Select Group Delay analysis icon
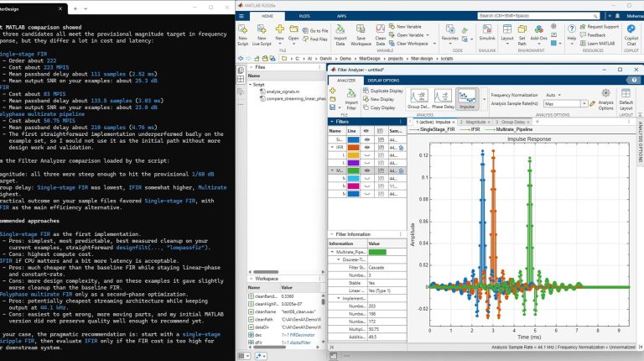 click(418, 99)
